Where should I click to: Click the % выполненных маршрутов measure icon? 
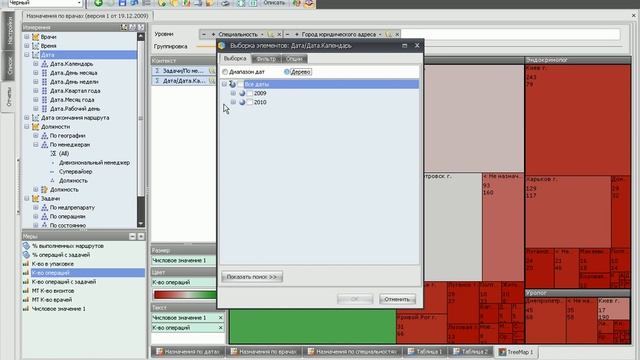26,246
